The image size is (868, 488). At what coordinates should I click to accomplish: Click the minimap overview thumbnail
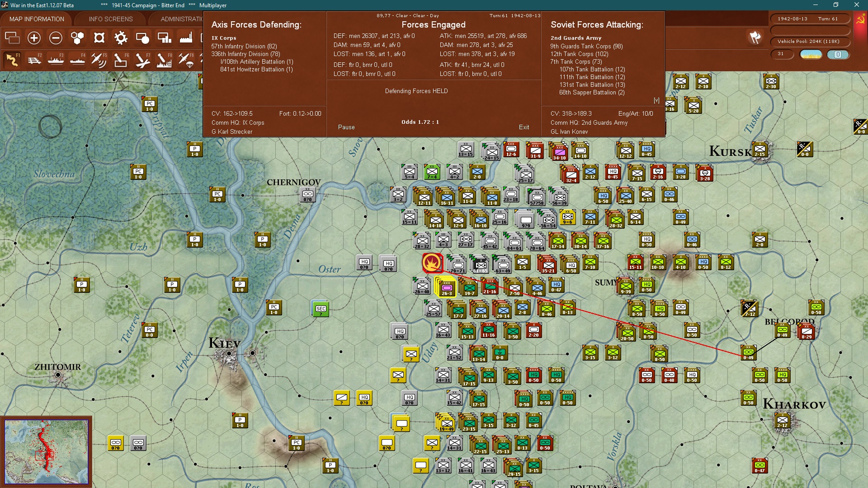[46, 452]
